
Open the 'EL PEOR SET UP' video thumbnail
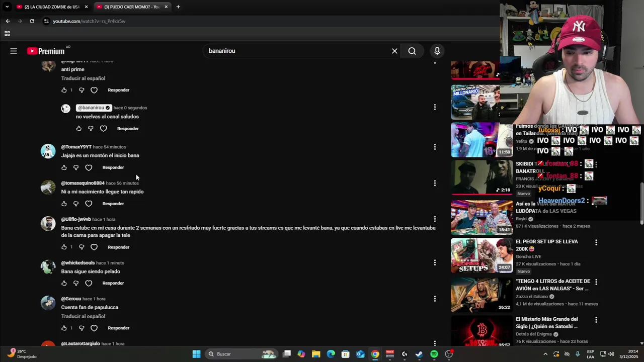coord(481,255)
